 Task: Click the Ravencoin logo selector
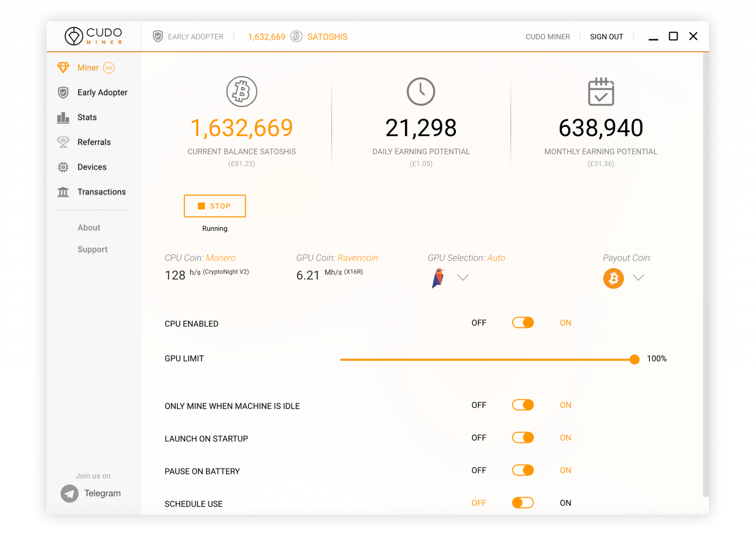437,278
